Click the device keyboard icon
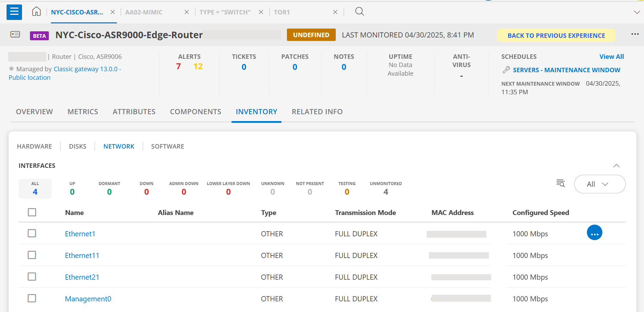This screenshot has height=312, width=644. coord(15,34)
